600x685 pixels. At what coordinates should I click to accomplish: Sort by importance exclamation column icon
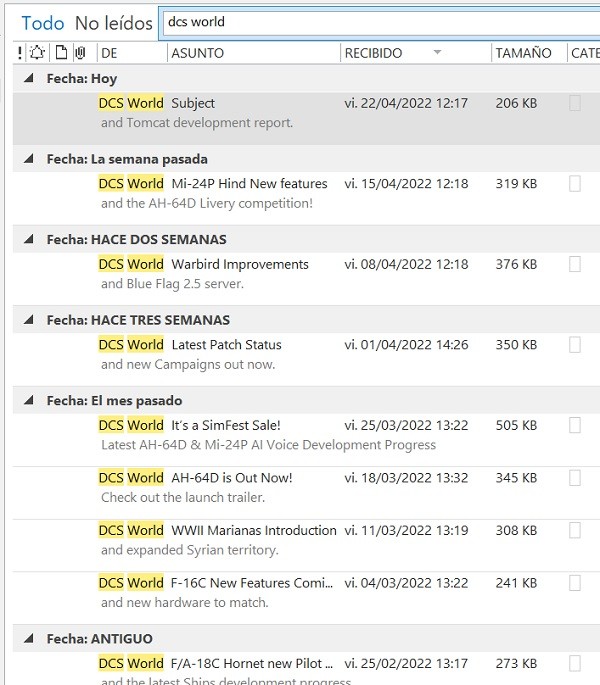tap(20, 53)
